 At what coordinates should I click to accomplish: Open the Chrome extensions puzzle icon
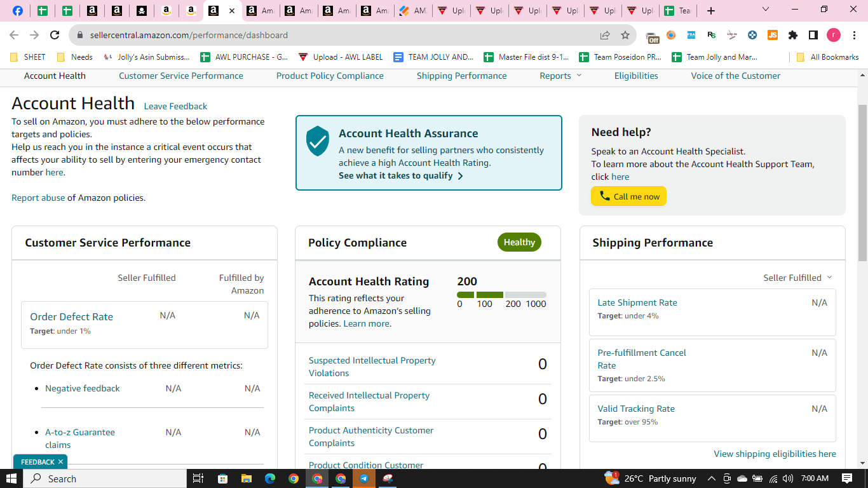[792, 35]
